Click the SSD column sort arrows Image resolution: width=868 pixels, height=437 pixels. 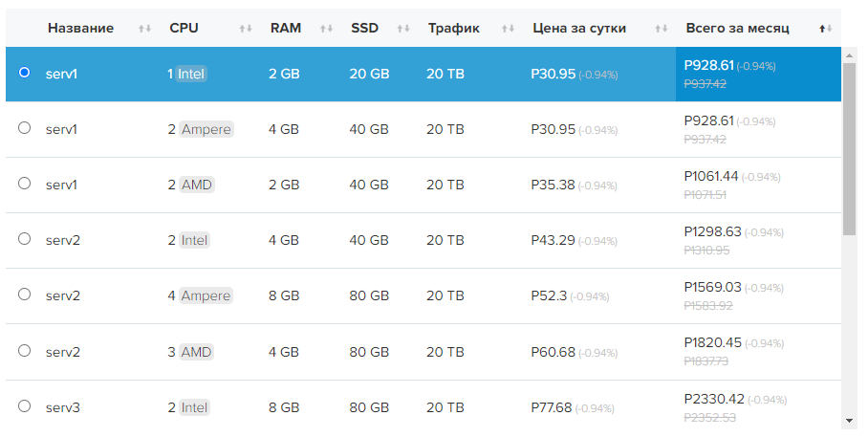[403, 29]
